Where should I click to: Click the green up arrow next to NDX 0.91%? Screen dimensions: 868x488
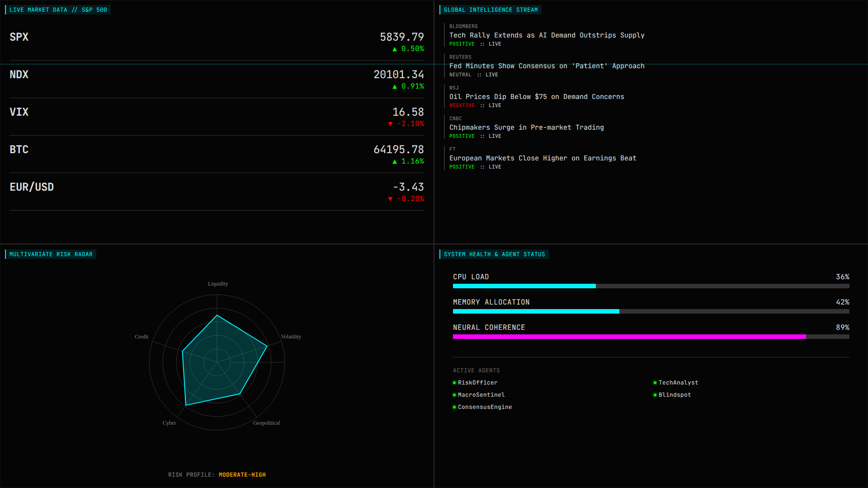click(395, 87)
